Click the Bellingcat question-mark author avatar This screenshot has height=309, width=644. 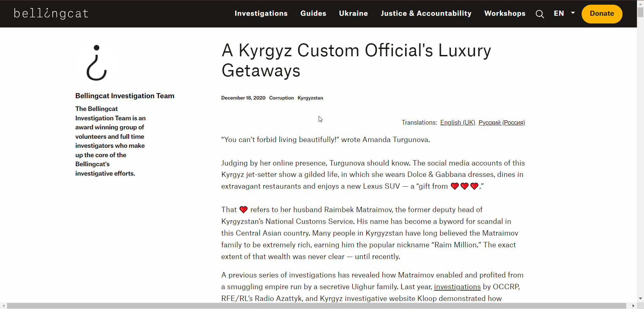[97, 63]
